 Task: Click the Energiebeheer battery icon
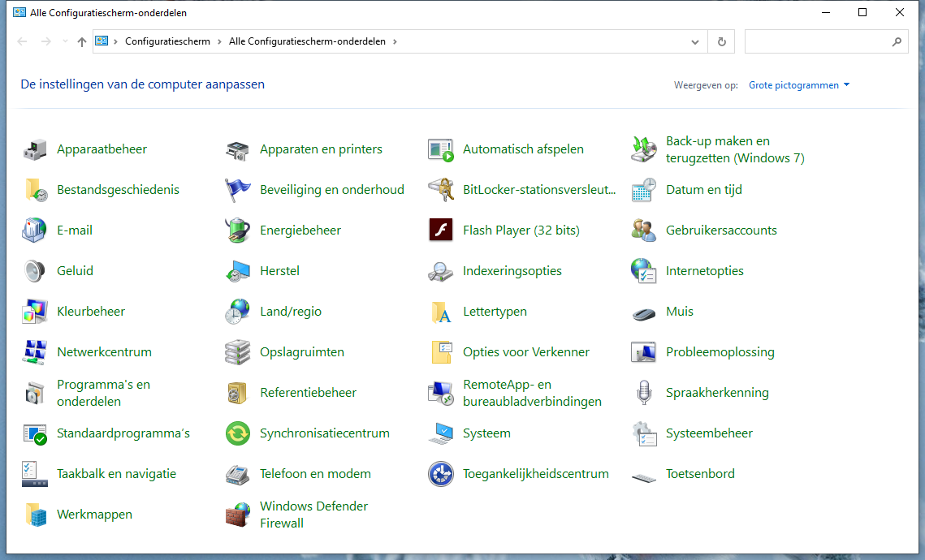click(x=238, y=230)
